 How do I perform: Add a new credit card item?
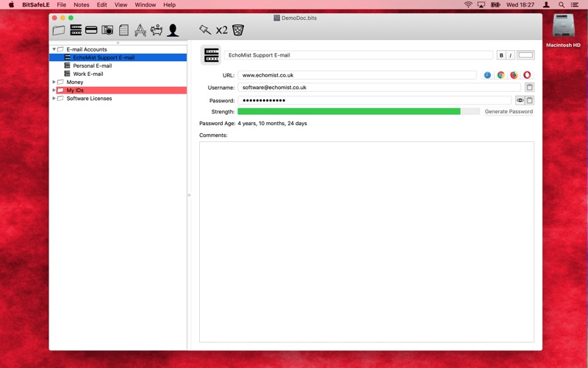click(x=91, y=30)
